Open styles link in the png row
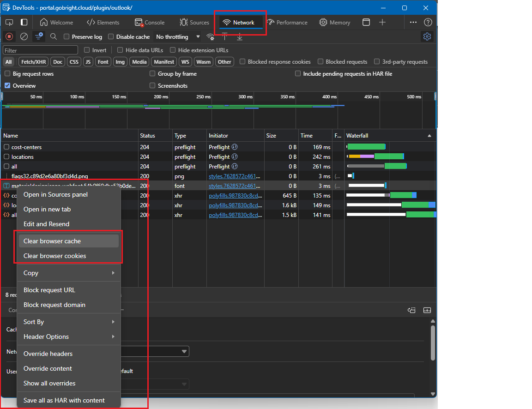Image resolution: width=532 pixels, height=409 pixels. [235, 176]
